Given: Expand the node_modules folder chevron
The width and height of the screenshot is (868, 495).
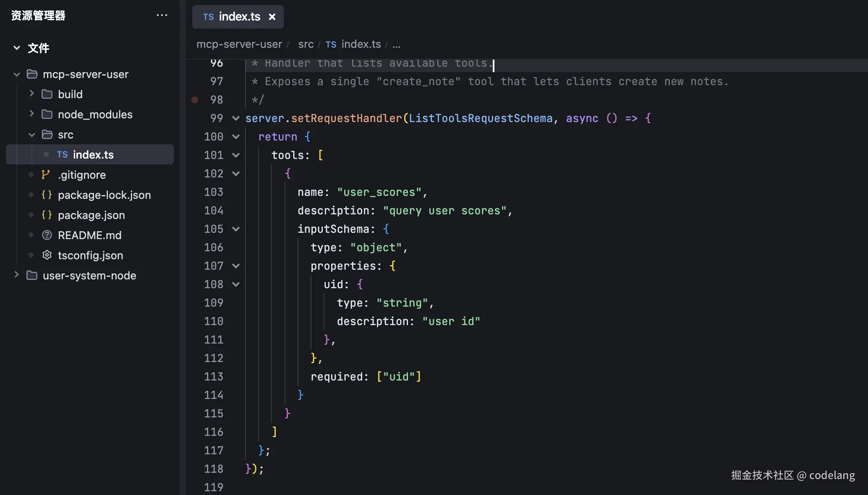Looking at the screenshot, I should point(31,114).
